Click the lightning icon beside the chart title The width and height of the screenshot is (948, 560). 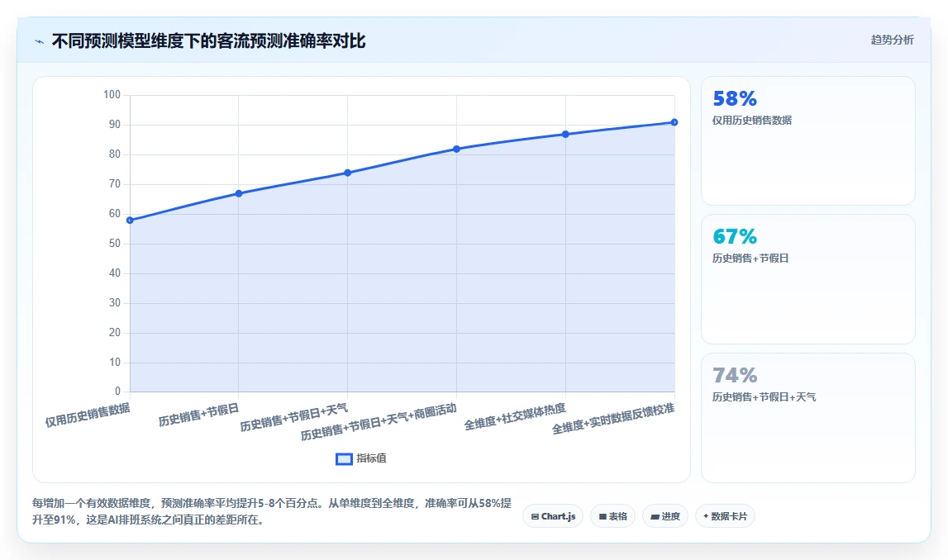(40, 41)
